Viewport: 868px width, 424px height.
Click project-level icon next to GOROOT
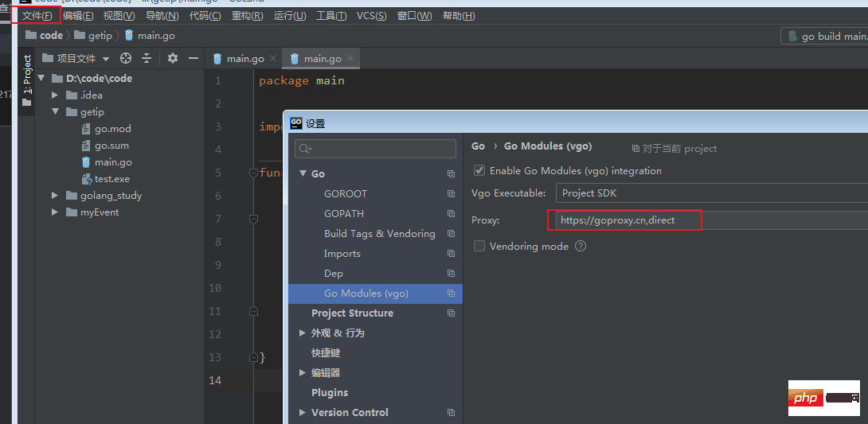pos(452,193)
